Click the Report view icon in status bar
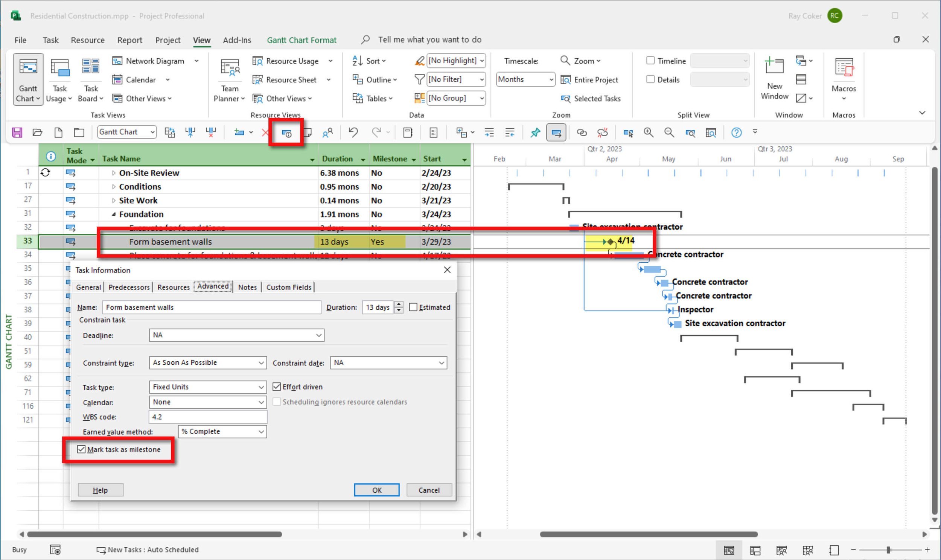The image size is (941, 560). (834, 550)
